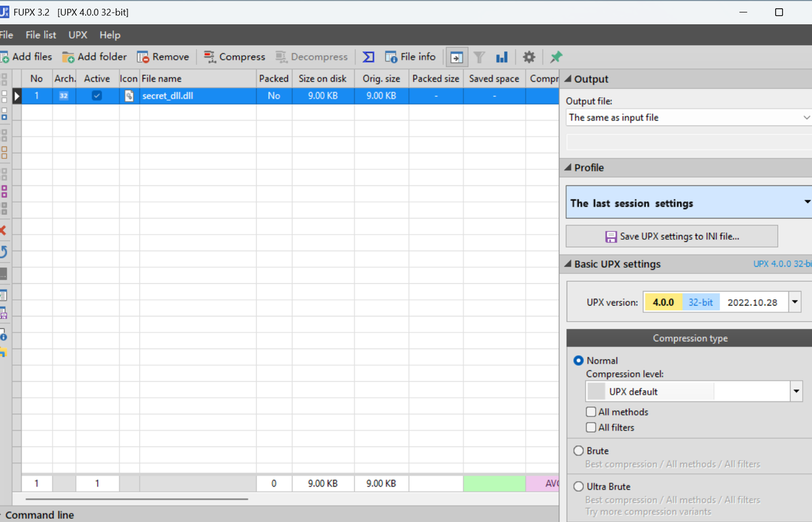The width and height of the screenshot is (812, 522).
Task: Click the green pushpin icon
Action: [556, 57]
